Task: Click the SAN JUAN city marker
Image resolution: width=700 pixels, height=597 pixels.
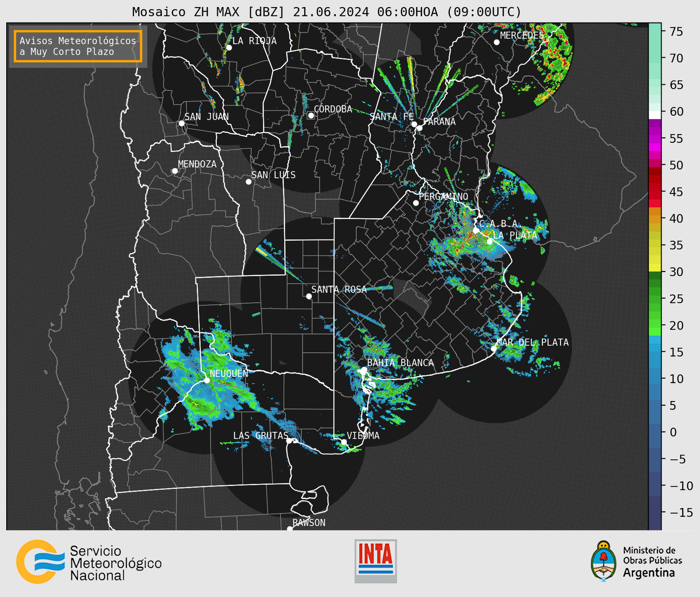Action: pyautogui.click(x=181, y=123)
